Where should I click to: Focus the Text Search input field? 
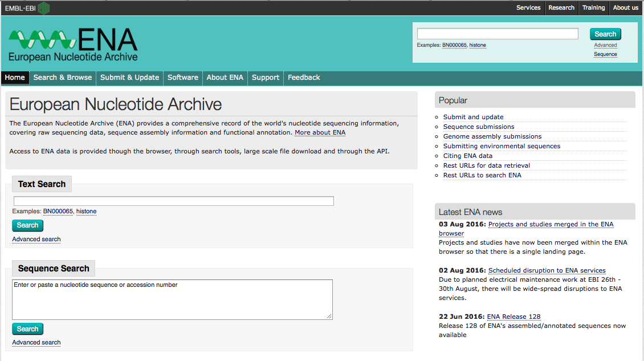[x=174, y=201]
